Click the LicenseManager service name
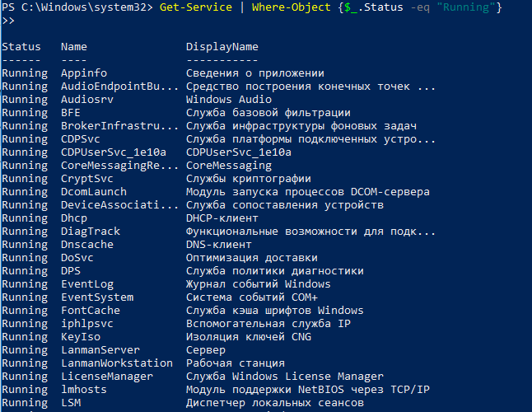 pos(107,377)
